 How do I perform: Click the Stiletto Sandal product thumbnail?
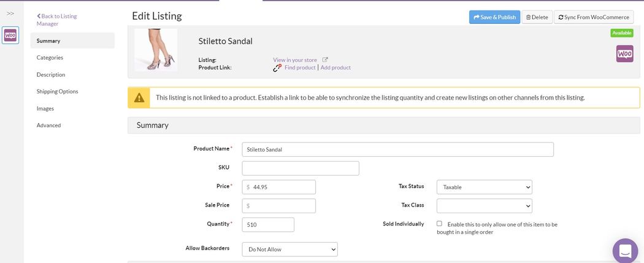coord(156,50)
